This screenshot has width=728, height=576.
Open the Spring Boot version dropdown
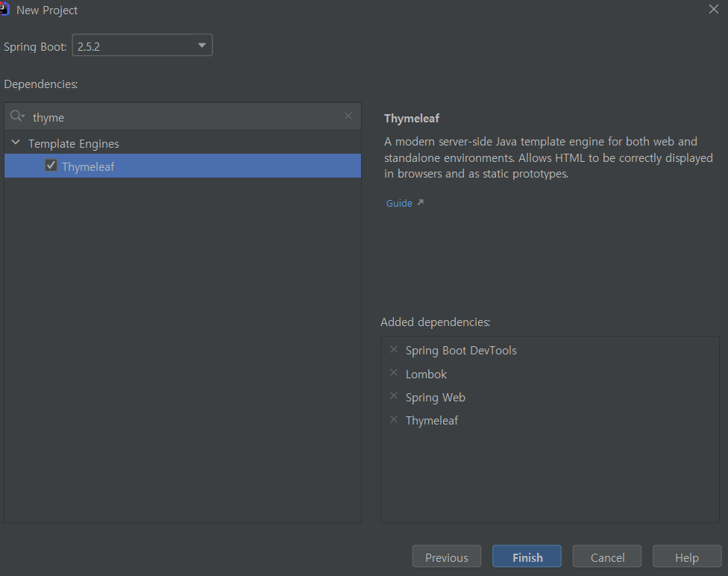click(201, 46)
